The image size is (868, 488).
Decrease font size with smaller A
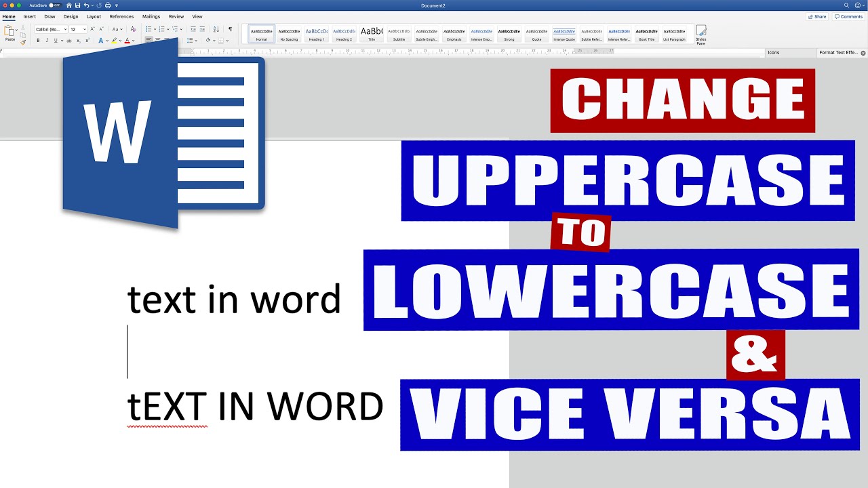102,29
